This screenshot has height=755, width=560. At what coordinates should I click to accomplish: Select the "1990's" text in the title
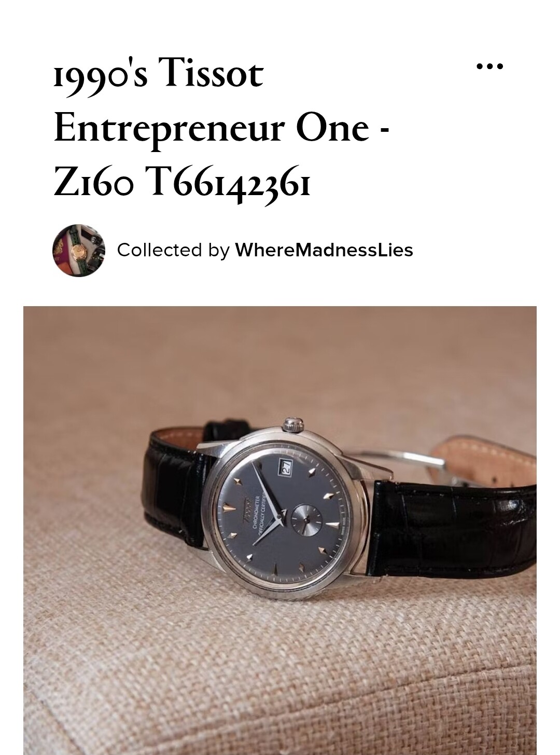[101, 73]
